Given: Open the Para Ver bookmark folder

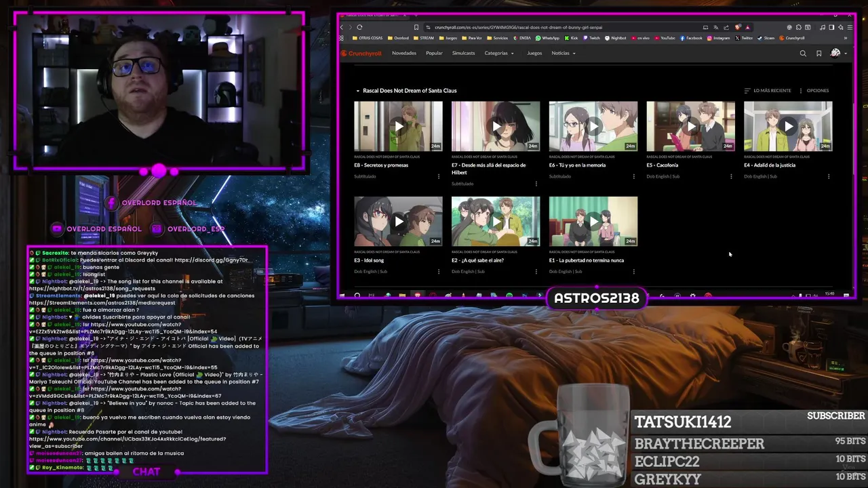Looking at the screenshot, I should click(x=471, y=38).
